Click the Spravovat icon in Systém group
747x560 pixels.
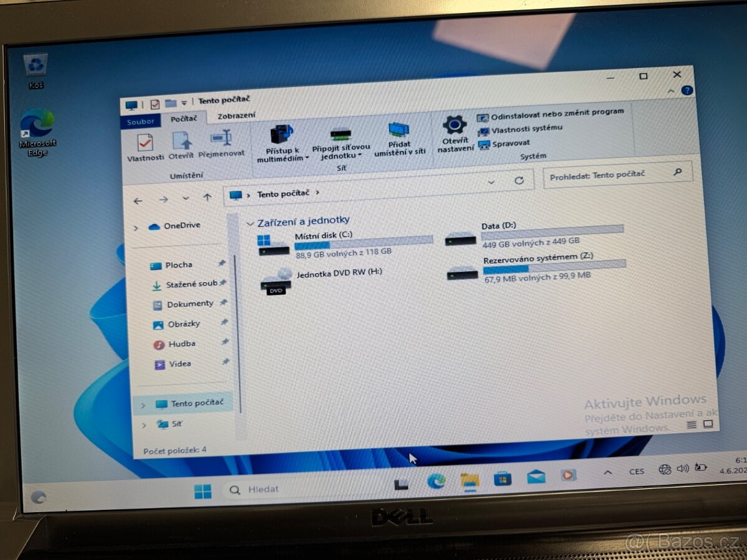485,144
